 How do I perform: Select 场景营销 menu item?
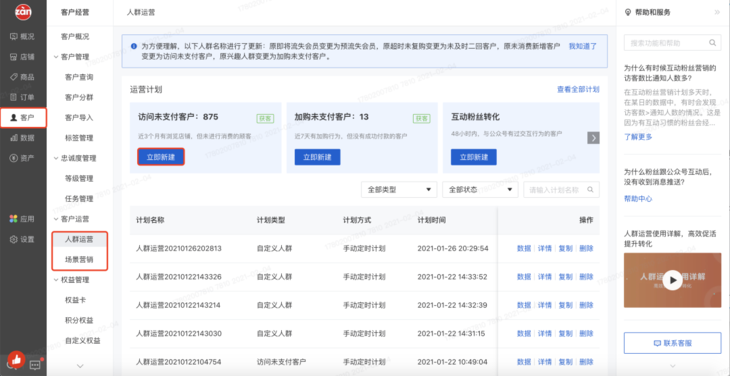(79, 260)
